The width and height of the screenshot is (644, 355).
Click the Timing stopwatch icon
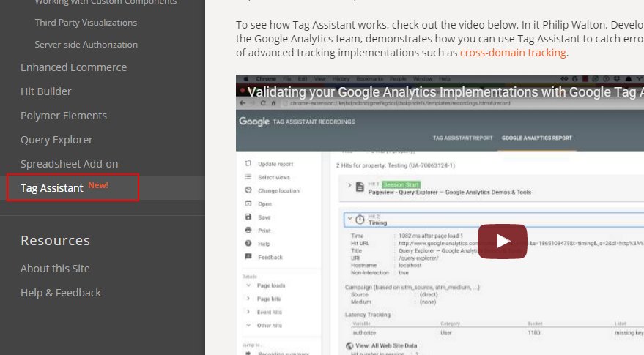pyautogui.click(x=360, y=219)
